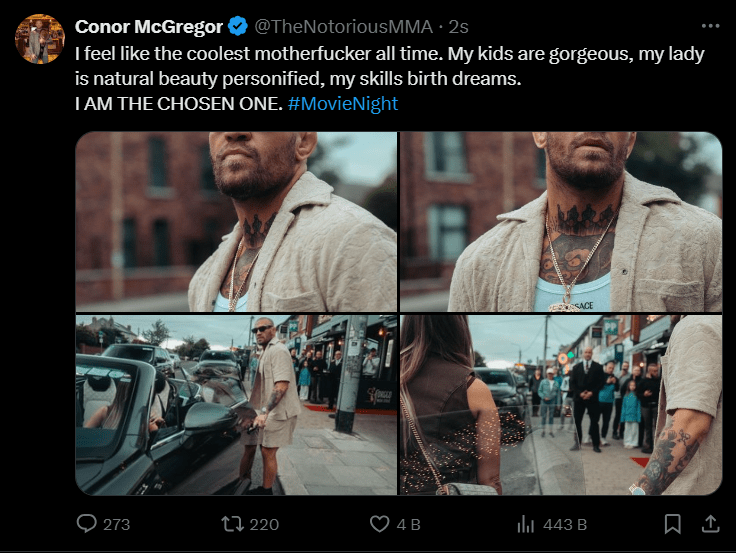Toggle the bookmark icon on this post
The height and width of the screenshot is (553, 736).
673,523
